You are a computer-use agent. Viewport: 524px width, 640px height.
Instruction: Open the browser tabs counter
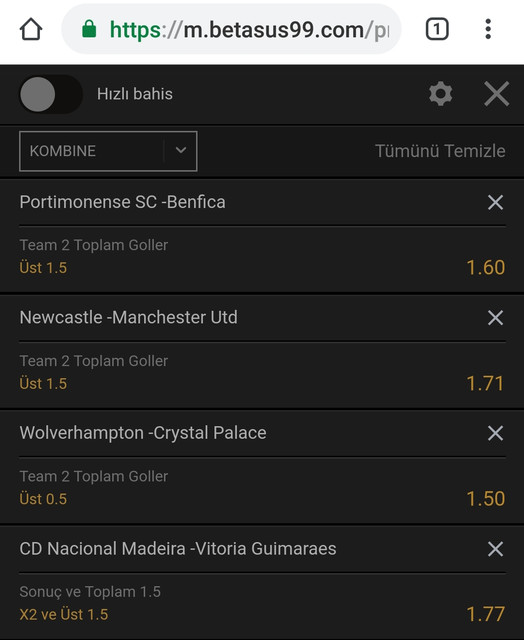tap(437, 29)
